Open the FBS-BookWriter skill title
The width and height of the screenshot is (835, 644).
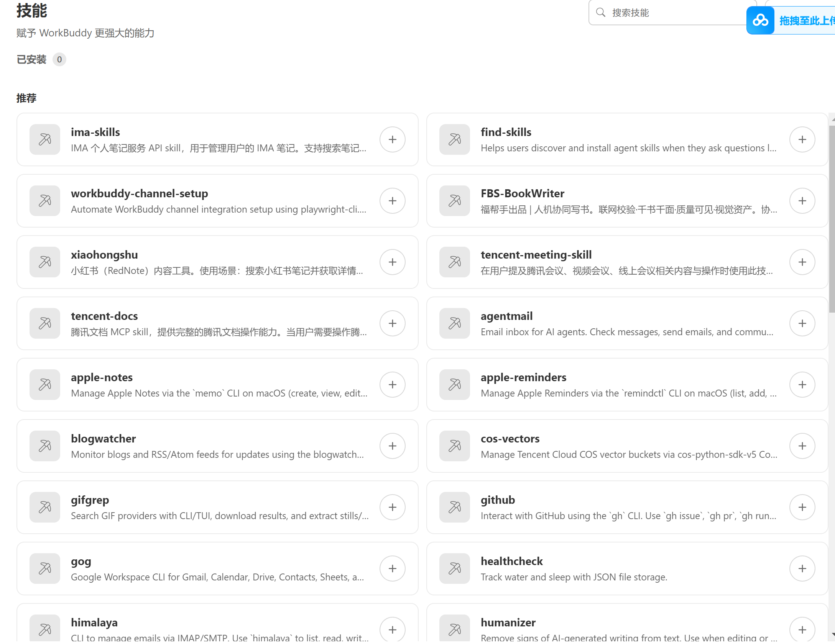click(522, 193)
